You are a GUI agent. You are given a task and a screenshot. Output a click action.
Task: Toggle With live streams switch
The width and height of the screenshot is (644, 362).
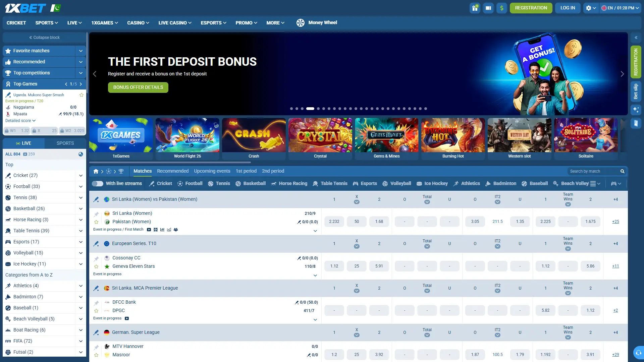point(98,184)
